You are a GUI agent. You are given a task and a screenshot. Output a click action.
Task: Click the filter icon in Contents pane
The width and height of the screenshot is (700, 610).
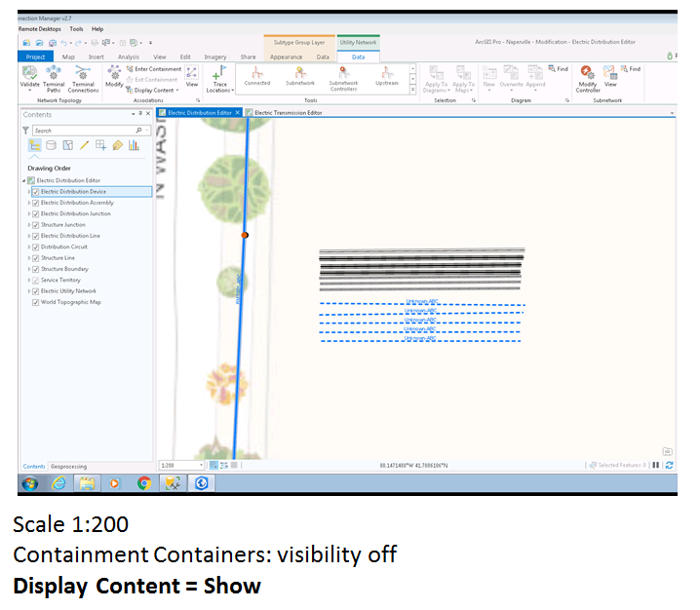[x=25, y=131]
